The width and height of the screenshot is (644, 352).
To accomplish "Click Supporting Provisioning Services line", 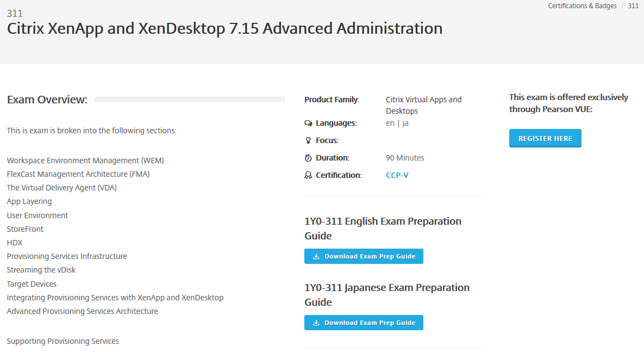I will click(63, 341).
